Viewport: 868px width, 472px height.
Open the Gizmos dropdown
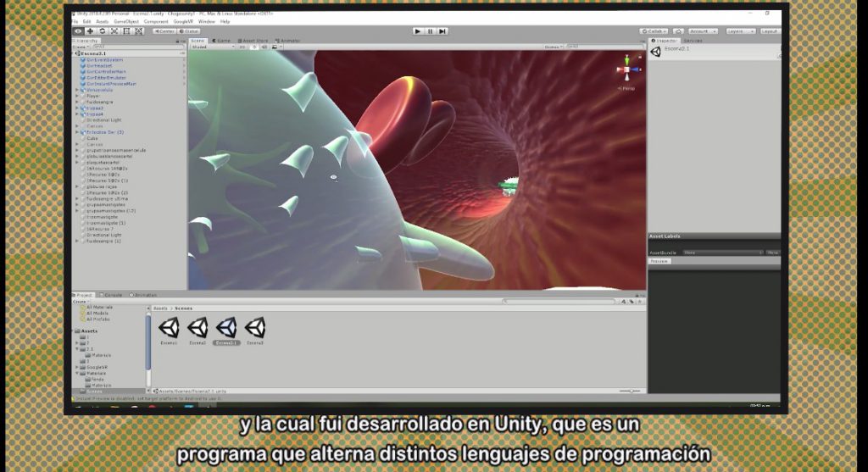(553, 47)
